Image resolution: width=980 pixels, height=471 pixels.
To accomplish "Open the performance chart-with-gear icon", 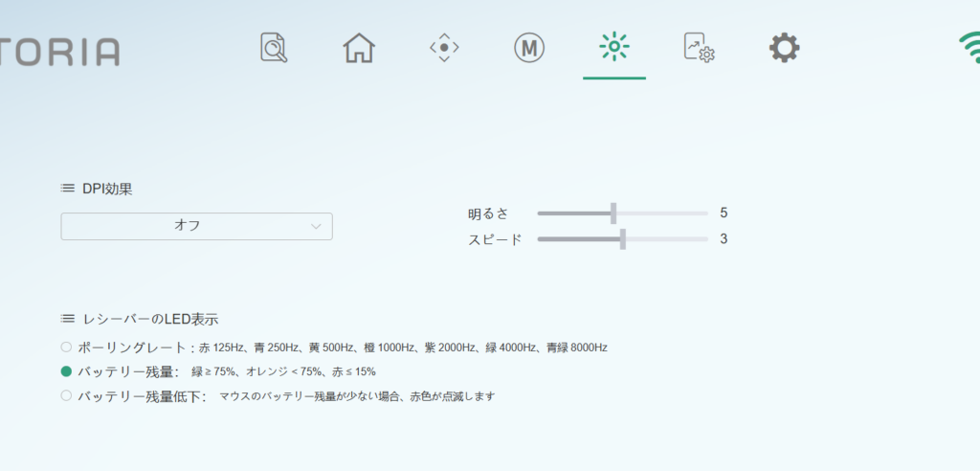I will 699,47.
